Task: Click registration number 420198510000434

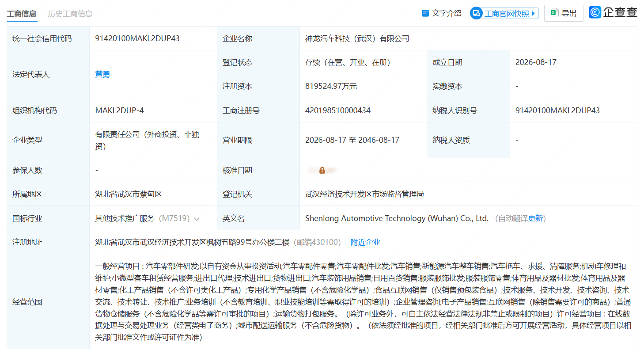Action: tap(338, 110)
